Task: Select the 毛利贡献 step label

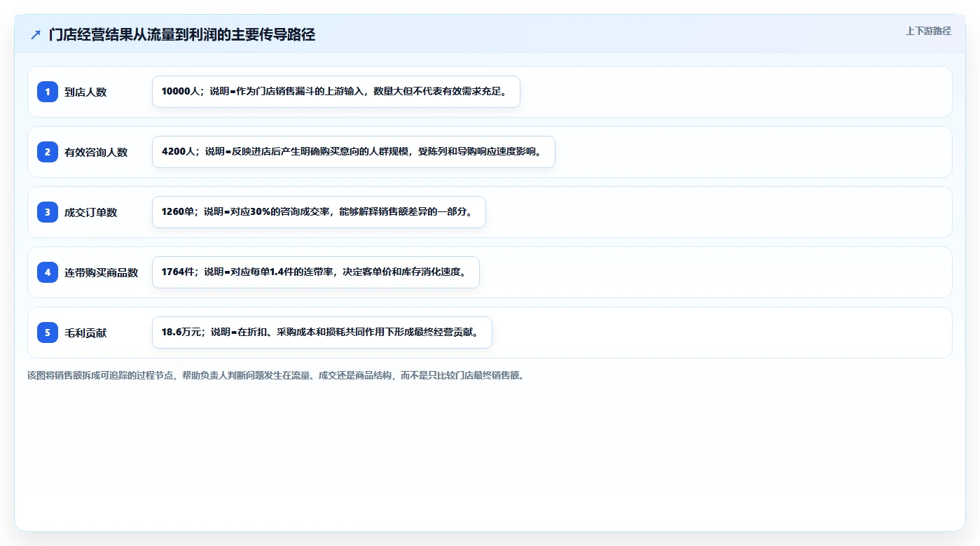Action: (85, 332)
